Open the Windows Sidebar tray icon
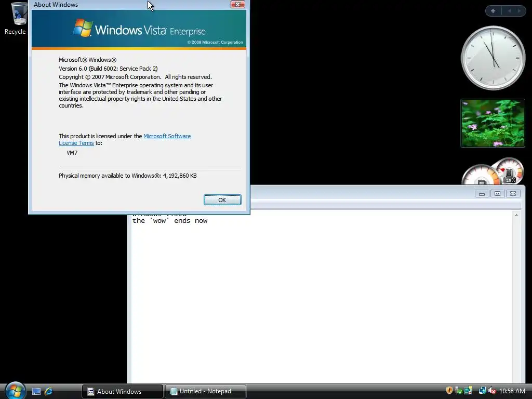 click(468, 391)
